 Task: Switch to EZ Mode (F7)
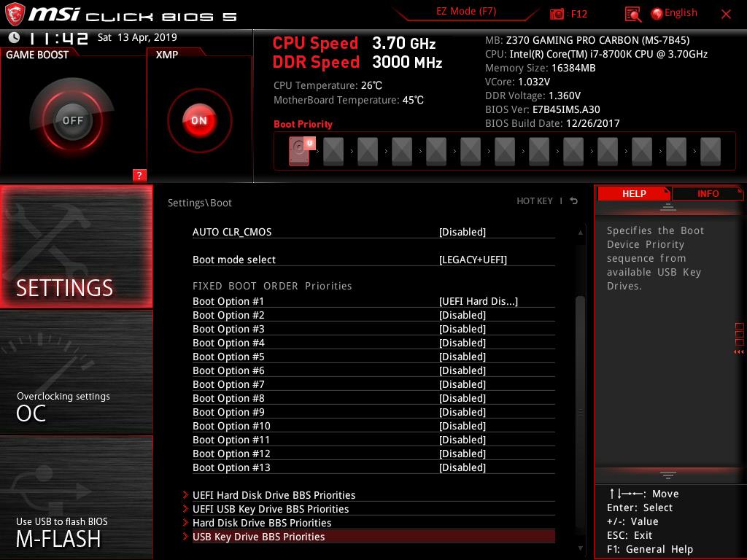(466, 11)
